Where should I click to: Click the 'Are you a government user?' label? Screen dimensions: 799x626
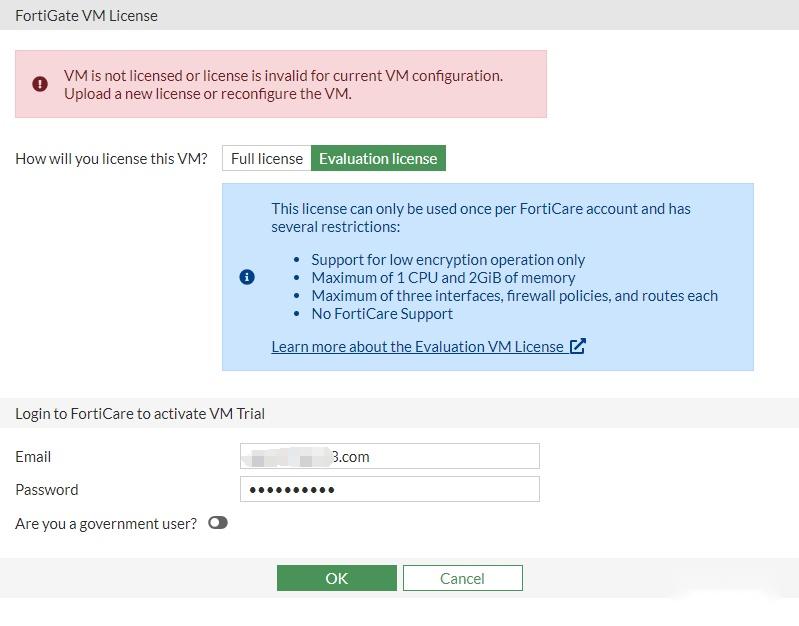(x=106, y=524)
